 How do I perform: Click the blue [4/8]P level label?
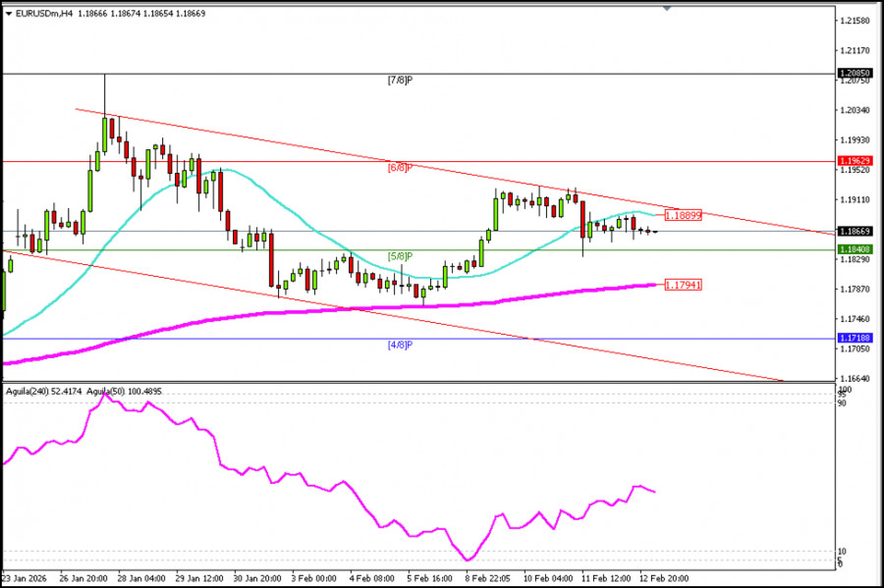[401, 345]
